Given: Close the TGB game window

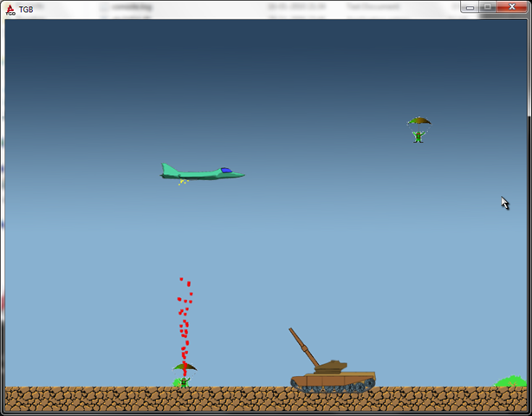Looking at the screenshot, I should click(511, 7).
